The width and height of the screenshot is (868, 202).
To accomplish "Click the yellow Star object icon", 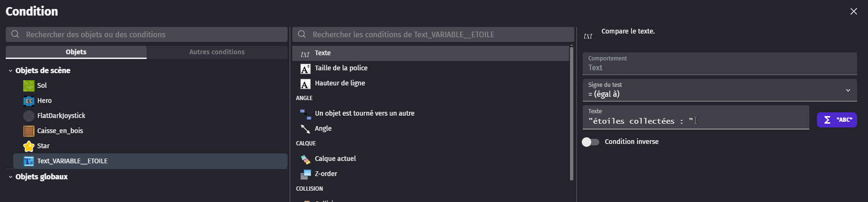I will [x=29, y=146].
